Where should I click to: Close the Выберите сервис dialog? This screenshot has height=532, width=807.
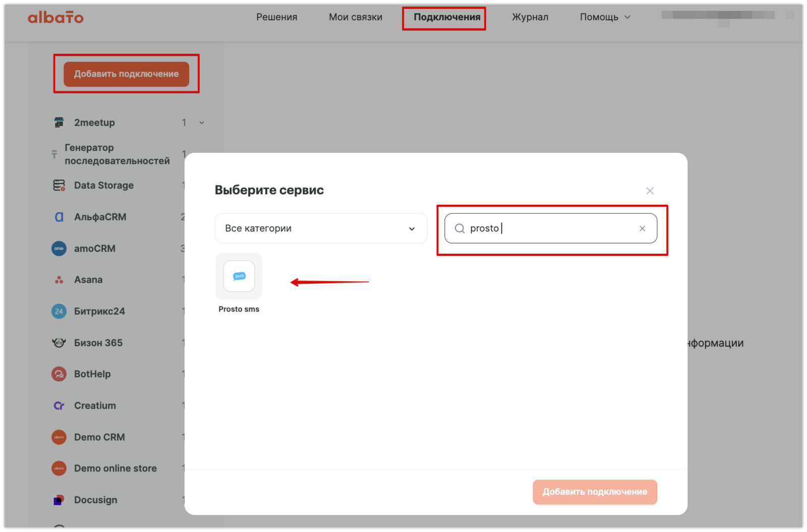click(650, 191)
